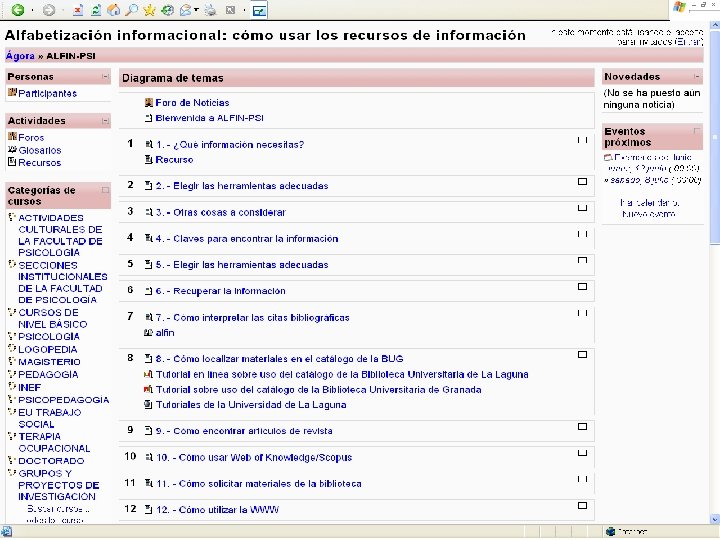Click the Nuevo evento link
This screenshot has height=540, width=720.
[x=648, y=214]
